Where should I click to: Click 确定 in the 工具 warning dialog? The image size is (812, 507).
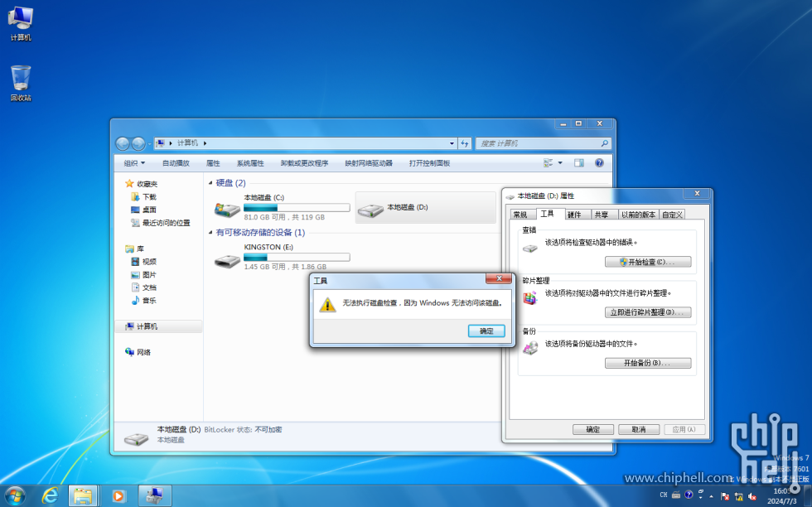pos(486,331)
